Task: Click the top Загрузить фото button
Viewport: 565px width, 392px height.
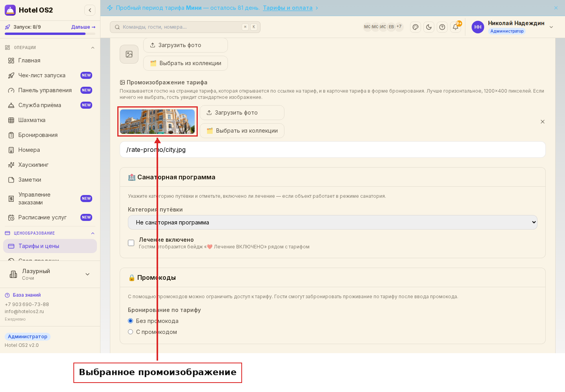Action: pyautogui.click(x=186, y=45)
